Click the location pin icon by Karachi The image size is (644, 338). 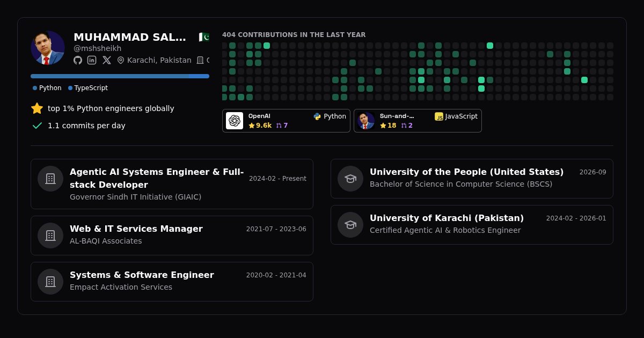[121, 60]
